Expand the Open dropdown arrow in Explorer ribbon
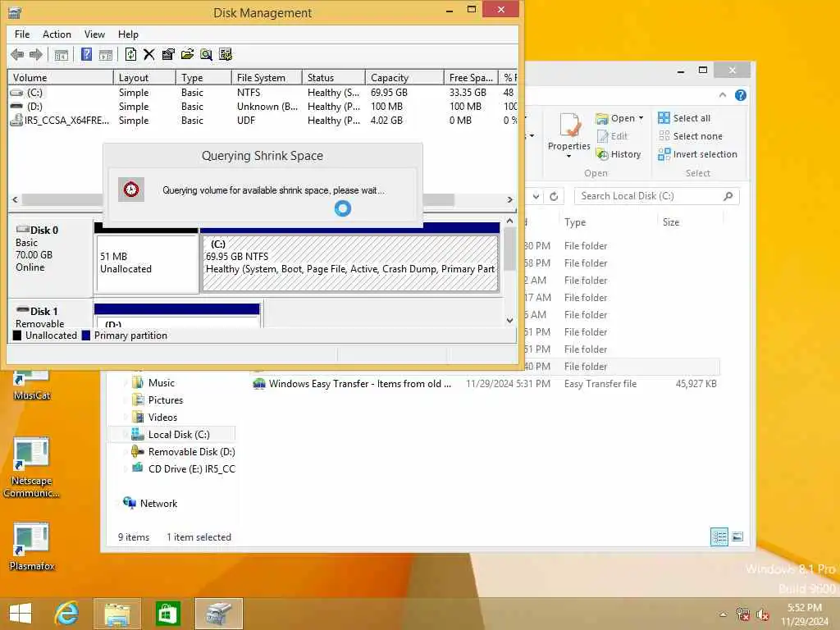Viewport: 840px width, 630px height. point(641,118)
